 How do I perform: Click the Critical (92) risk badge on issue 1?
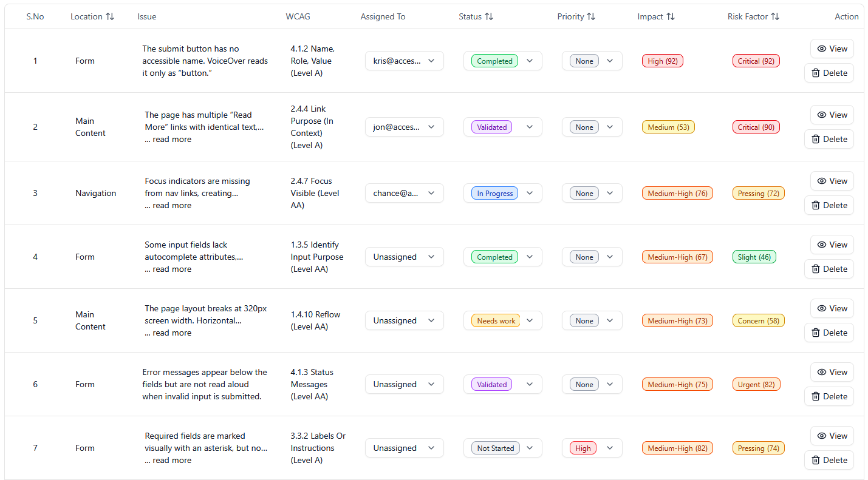tap(756, 61)
